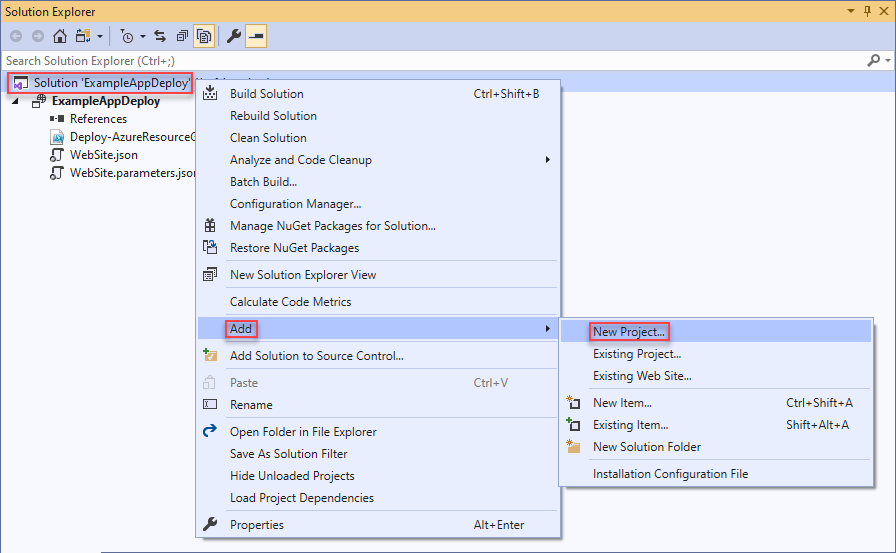Click the PowerShell script file icon
The height and width of the screenshot is (553, 896).
(x=57, y=137)
